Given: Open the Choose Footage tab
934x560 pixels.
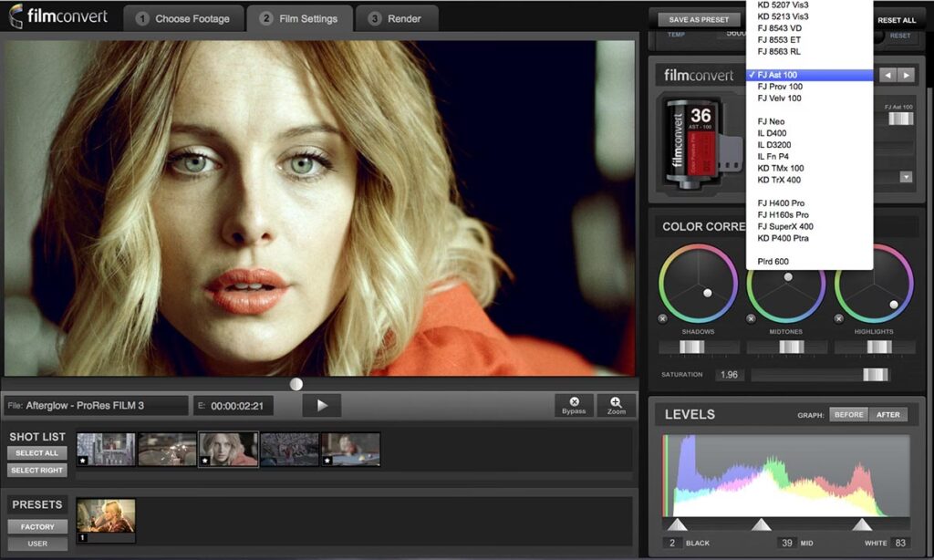Looking at the screenshot, I should (x=182, y=18).
